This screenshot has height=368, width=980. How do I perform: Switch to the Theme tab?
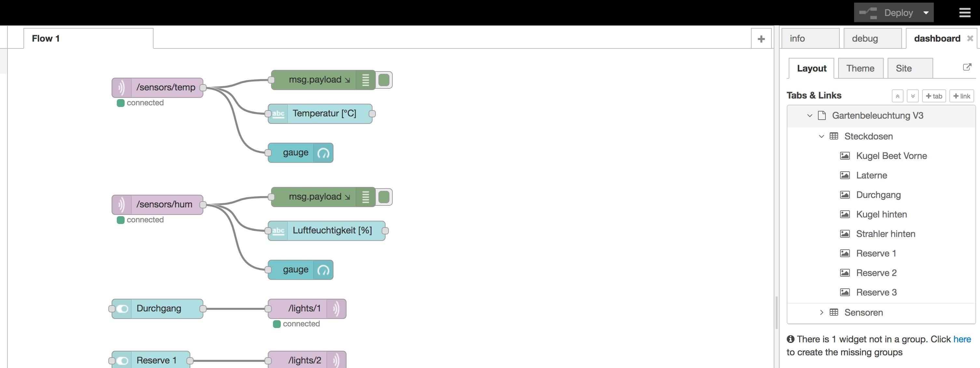click(x=860, y=68)
